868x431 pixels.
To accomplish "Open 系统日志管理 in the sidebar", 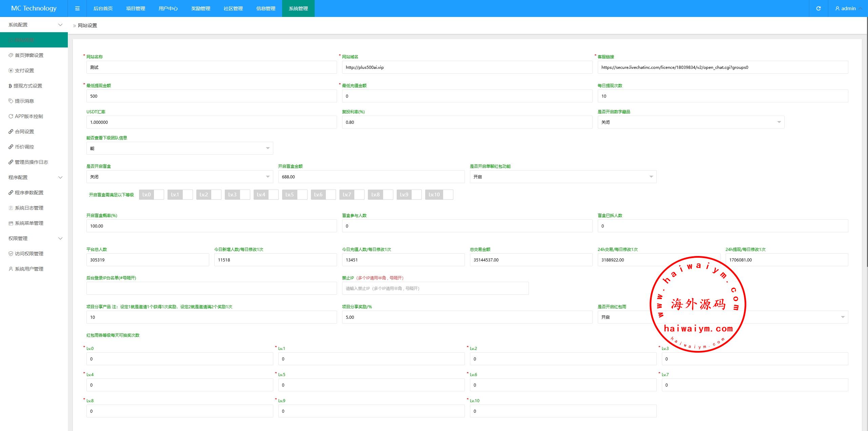I will pos(29,208).
